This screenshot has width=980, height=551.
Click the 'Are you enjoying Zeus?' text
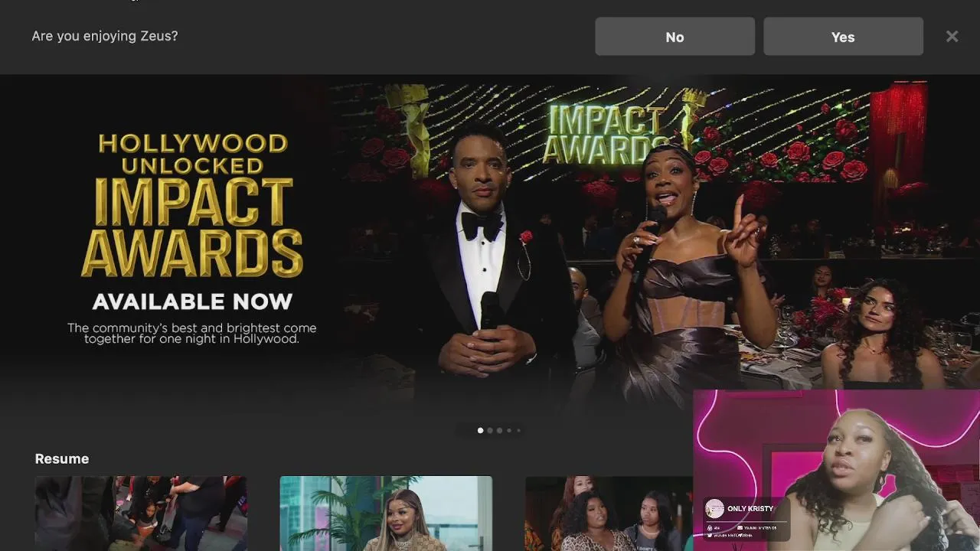click(x=105, y=36)
